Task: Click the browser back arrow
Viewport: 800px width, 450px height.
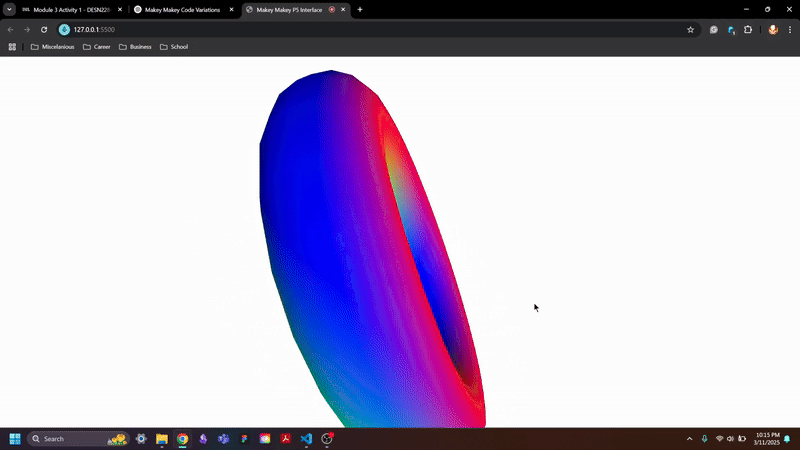Action: tap(11, 30)
